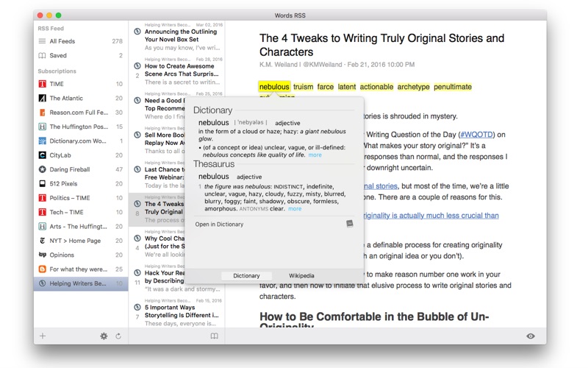
Task: Click the Opinions wp feed icon
Action: (x=43, y=255)
